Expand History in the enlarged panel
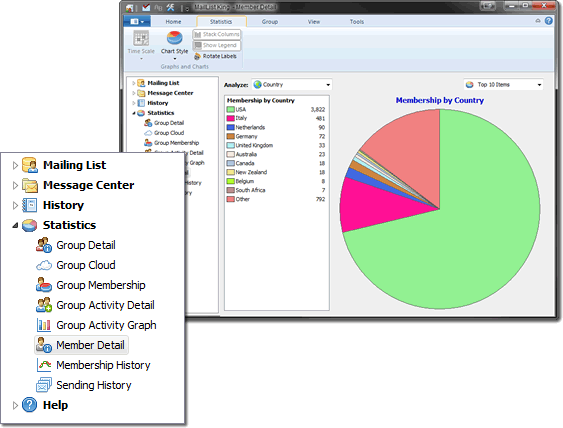This screenshot has height=428, width=563. [15, 205]
